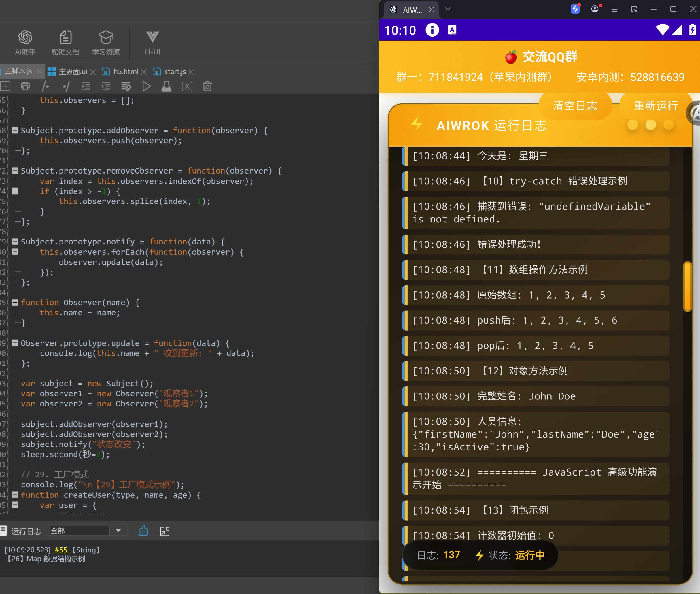Click the rotate screen icon in title bar
This screenshot has width=700, height=594.
pyautogui.click(x=634, y=9)
